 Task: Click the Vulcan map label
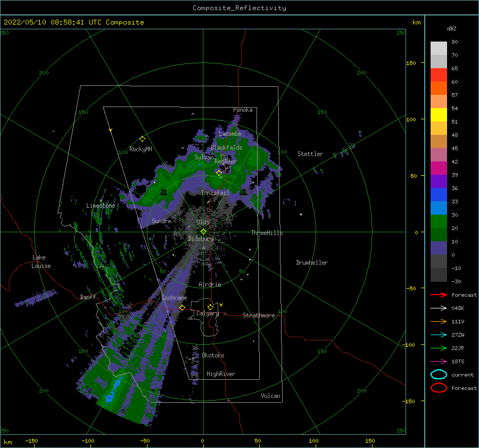(x=271, y=396)
